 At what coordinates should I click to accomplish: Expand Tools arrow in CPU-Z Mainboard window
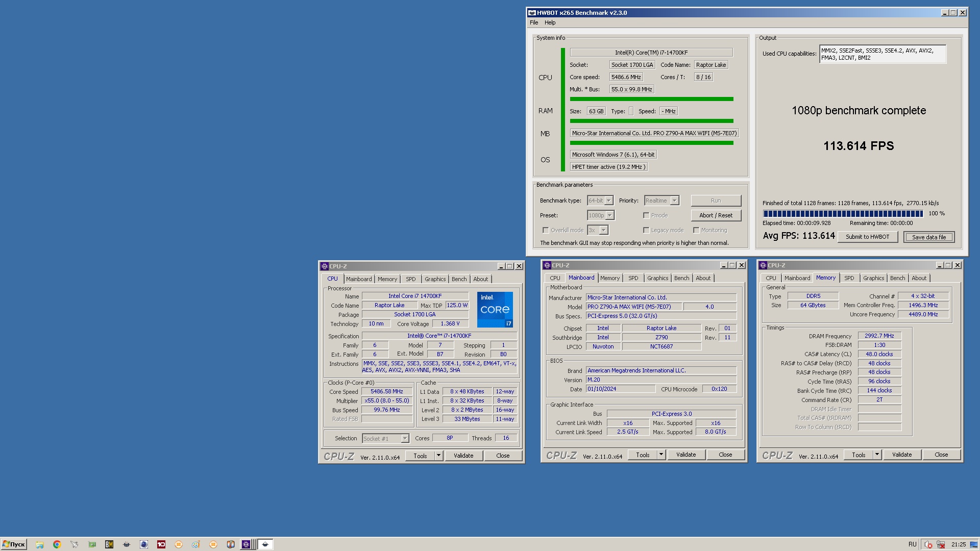[661, 455]
